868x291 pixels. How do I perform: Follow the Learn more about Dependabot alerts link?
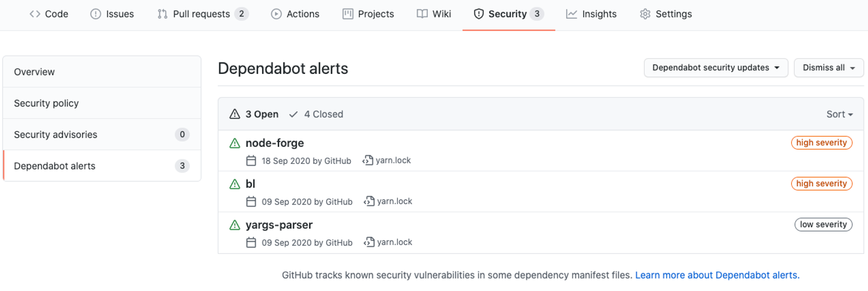click(717, 275)
